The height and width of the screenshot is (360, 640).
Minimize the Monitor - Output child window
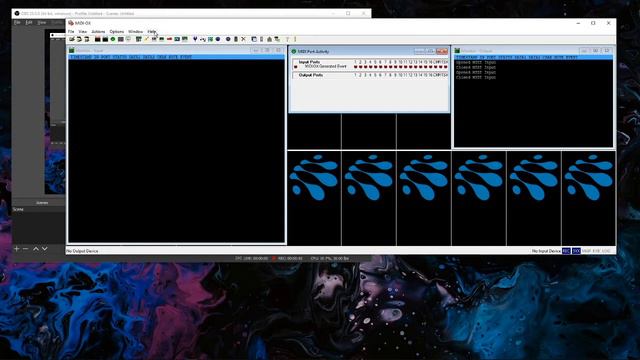[x=584, y=51]
